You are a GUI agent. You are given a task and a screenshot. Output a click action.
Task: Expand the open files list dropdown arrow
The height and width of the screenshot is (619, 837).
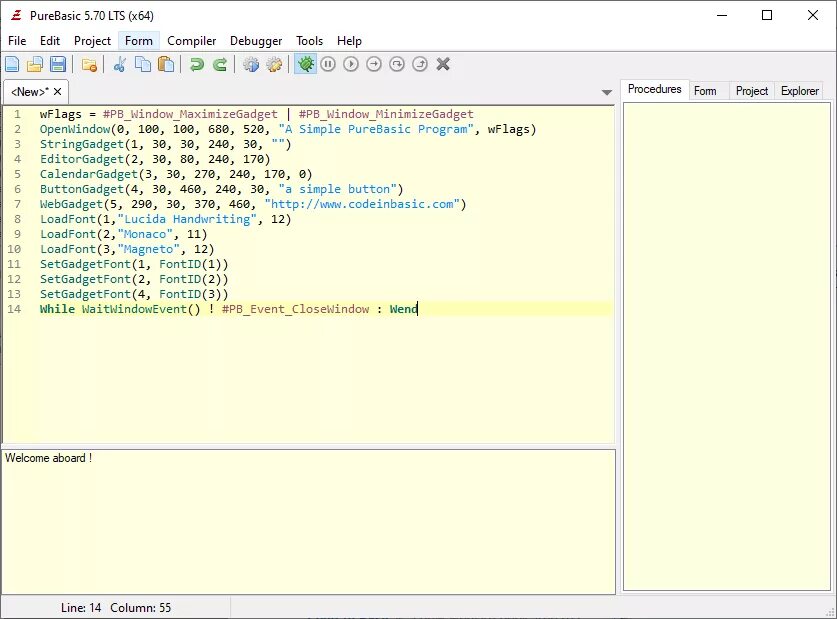(x=606, y=92)
